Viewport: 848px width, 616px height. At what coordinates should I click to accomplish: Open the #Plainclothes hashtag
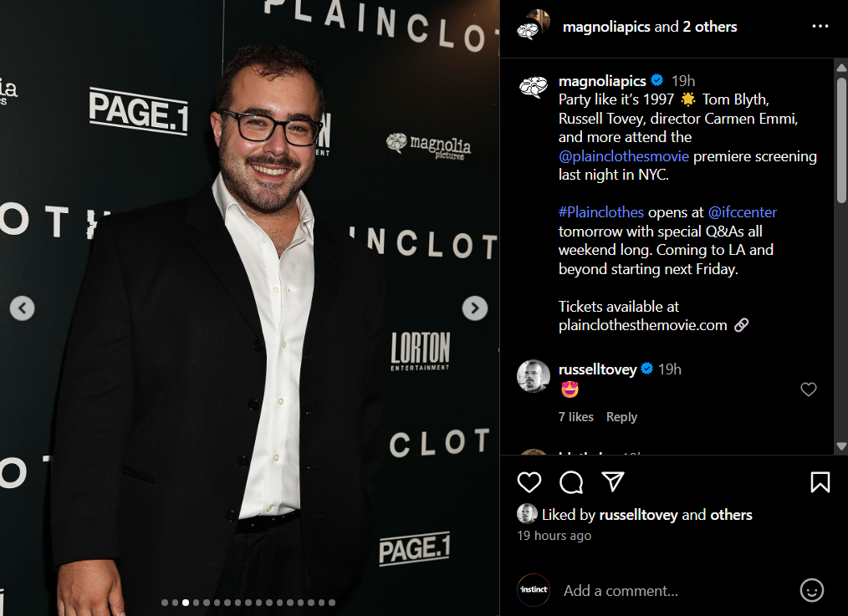click(600, 212)
